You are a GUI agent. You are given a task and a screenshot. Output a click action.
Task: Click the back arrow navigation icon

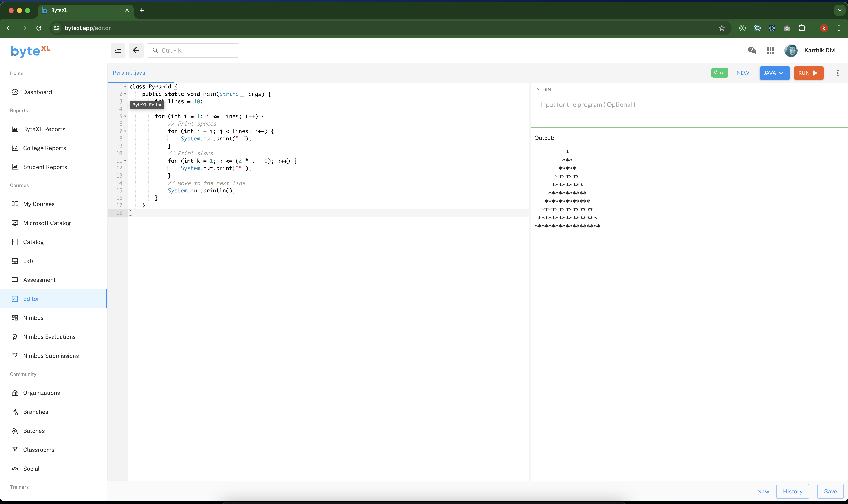tap(136, 50)
